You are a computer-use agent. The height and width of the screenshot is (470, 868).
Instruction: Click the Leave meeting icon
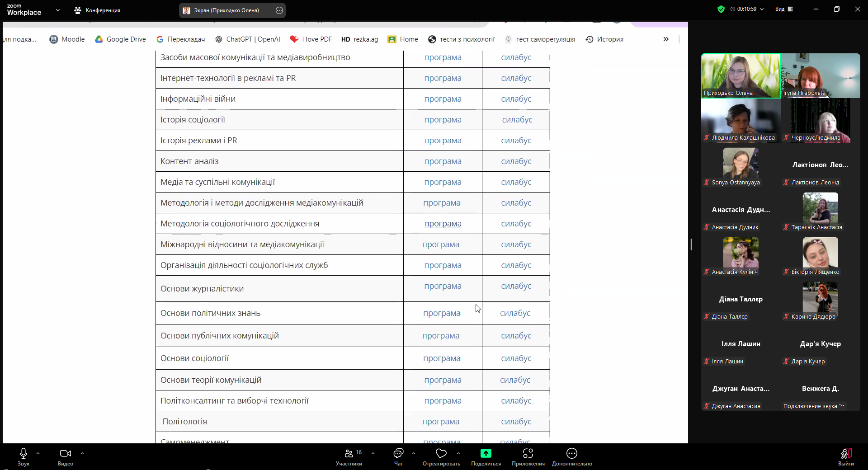click(845, 454)
